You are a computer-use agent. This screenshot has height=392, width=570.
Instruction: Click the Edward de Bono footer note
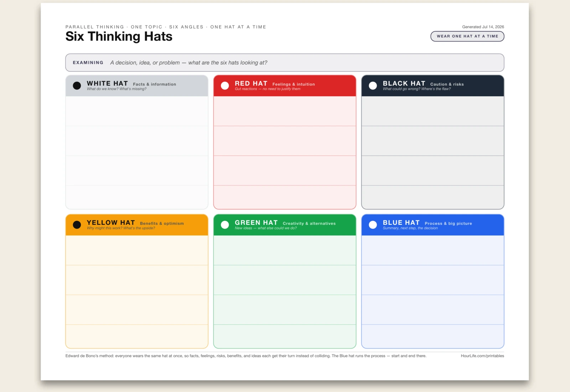246,356
